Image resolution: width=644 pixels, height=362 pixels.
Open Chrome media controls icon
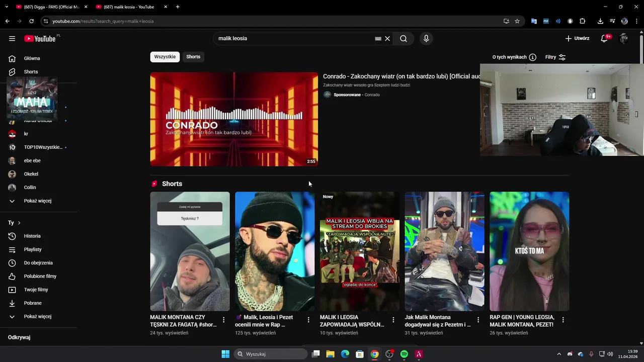click(612, 21)
